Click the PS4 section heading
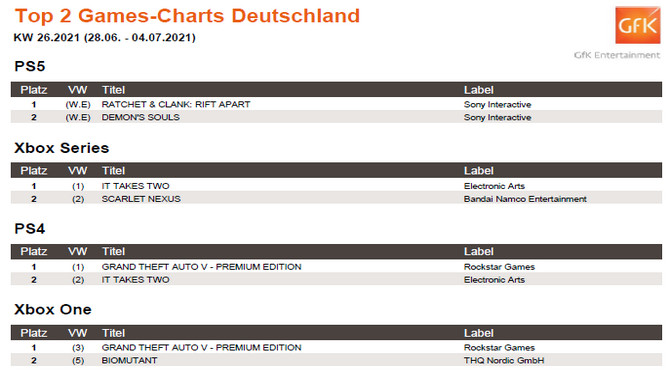 pyautogui.click(x=29, y=229)
